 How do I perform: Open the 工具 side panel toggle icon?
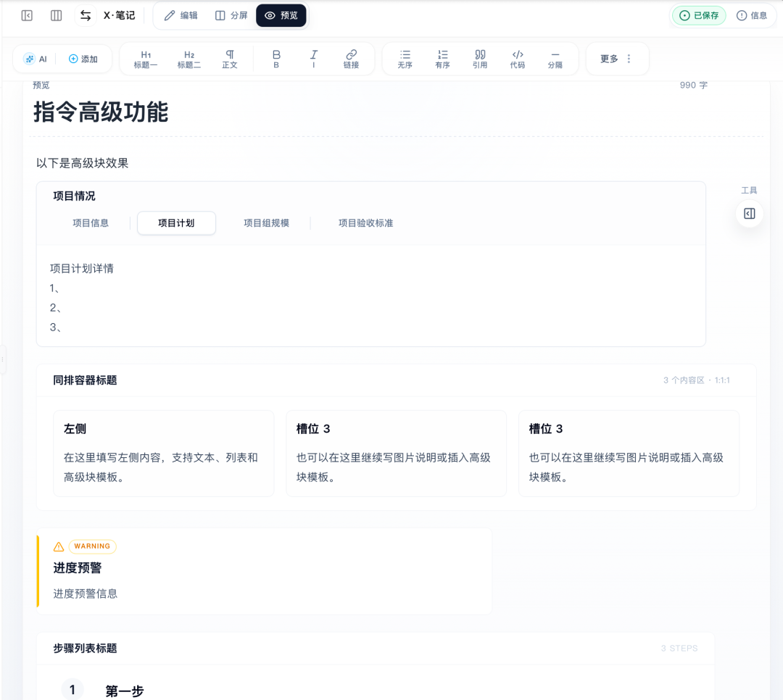[x=749, y=214]
